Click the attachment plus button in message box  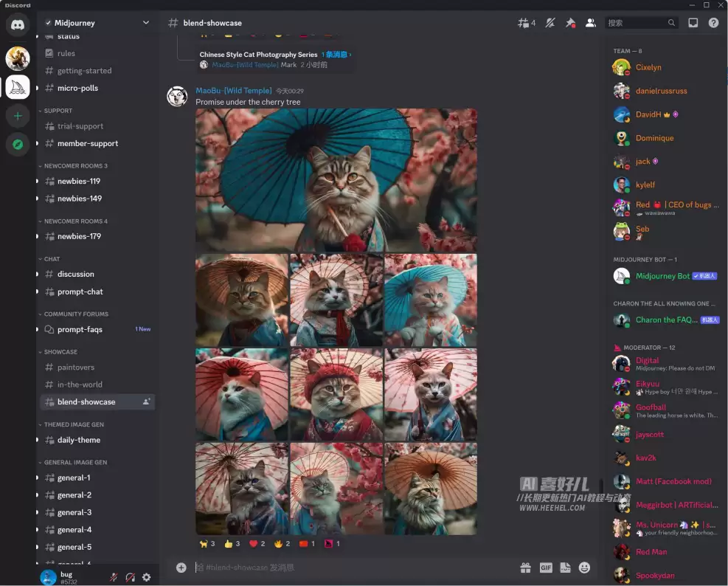pyautogui.click(x=181, y=568)
